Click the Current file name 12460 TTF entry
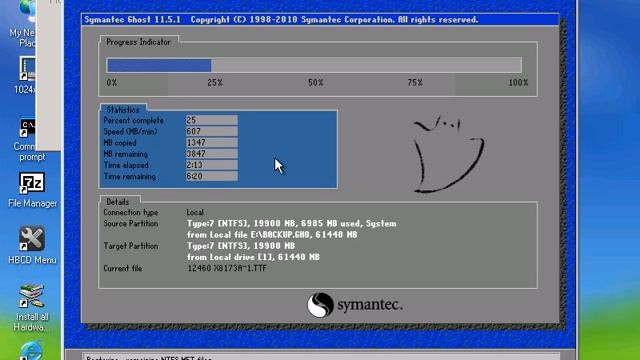The width and height of the screenshot is (640, 360). point(227,269)
